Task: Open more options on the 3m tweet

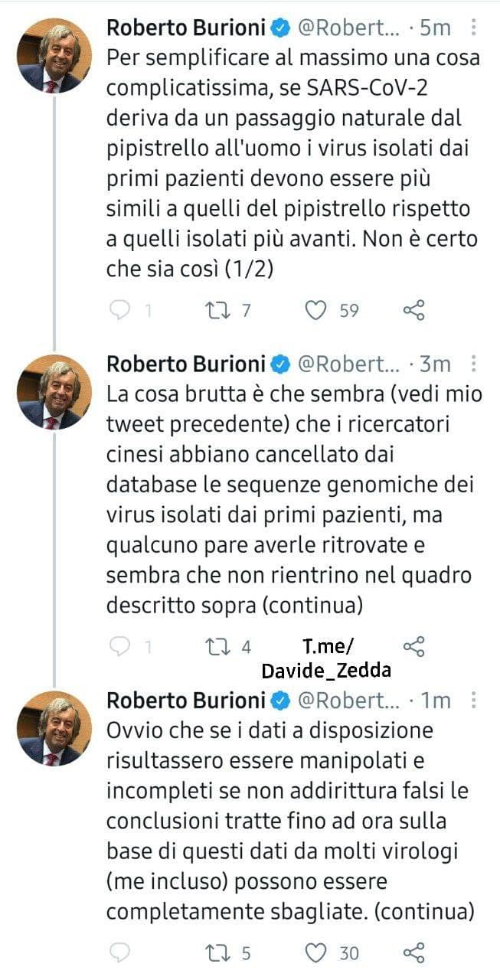Action: coord(474,364)
